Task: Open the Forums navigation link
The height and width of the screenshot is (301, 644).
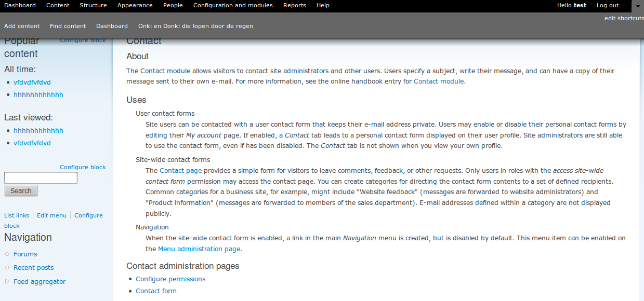Action: [x=25, y=254]
